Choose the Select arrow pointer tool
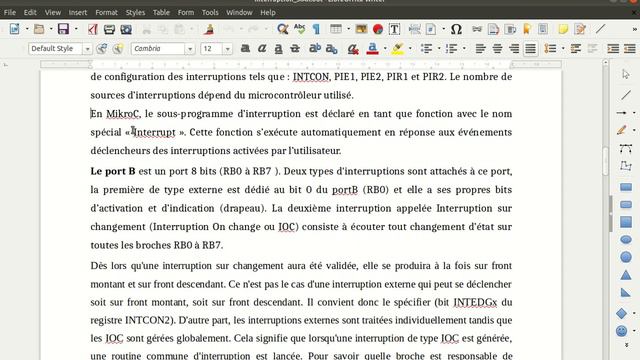The width and height of the screenshot is (640, 360). click(626, 75)
